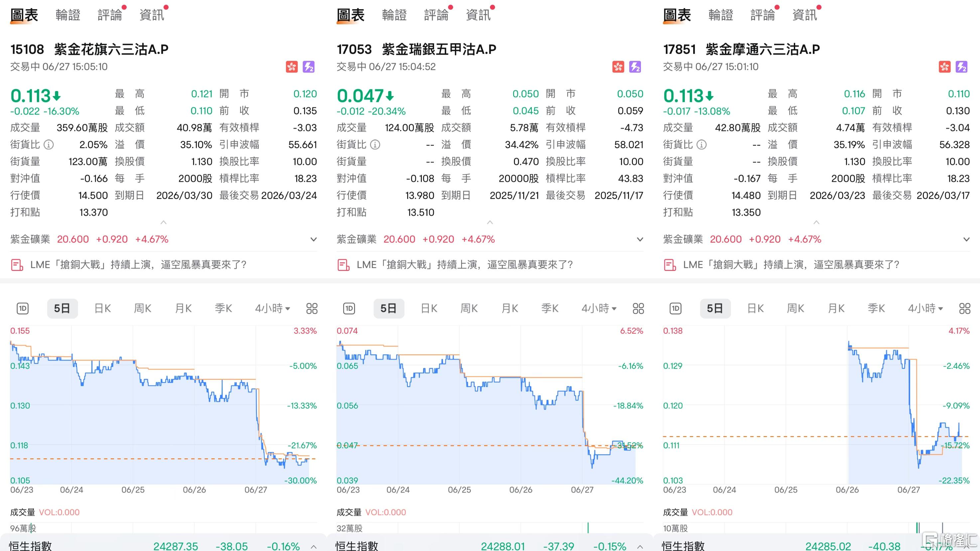Click inside the 17053 five-day price chart
This screenshot has height=551, width=980.
point(490,405)
